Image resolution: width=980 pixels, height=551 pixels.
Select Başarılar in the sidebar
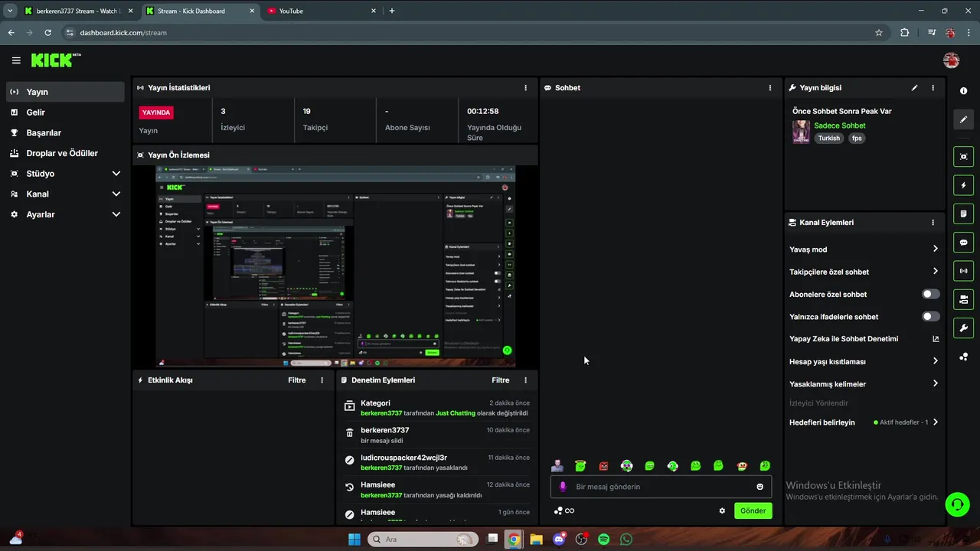pos(65,133)
